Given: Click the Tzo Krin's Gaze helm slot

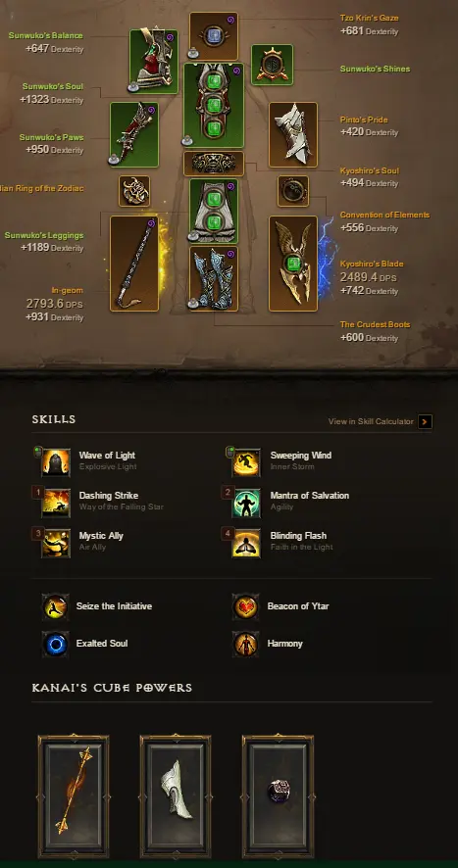Looking at the screenshot, I should 214,36.
